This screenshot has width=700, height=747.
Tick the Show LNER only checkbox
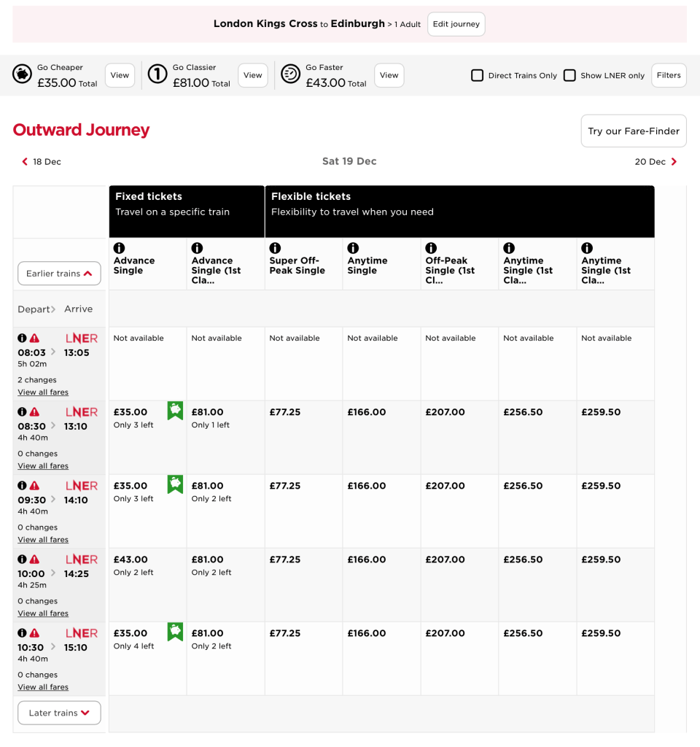(569, 75)
